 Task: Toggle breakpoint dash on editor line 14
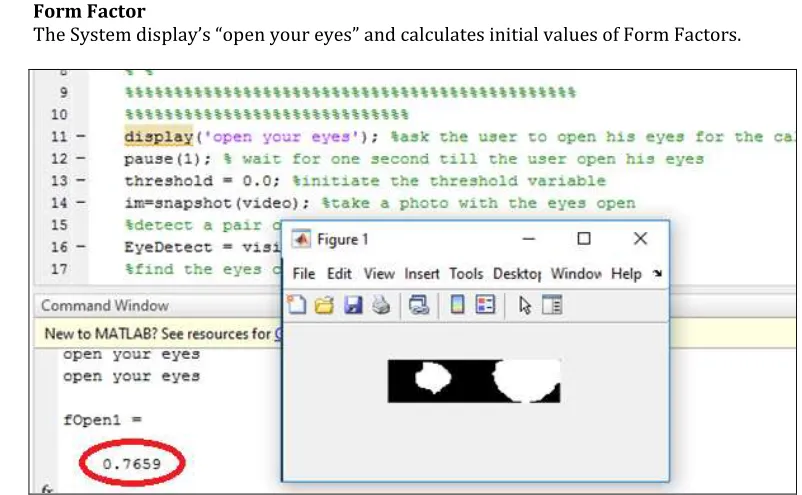[81, 203]
